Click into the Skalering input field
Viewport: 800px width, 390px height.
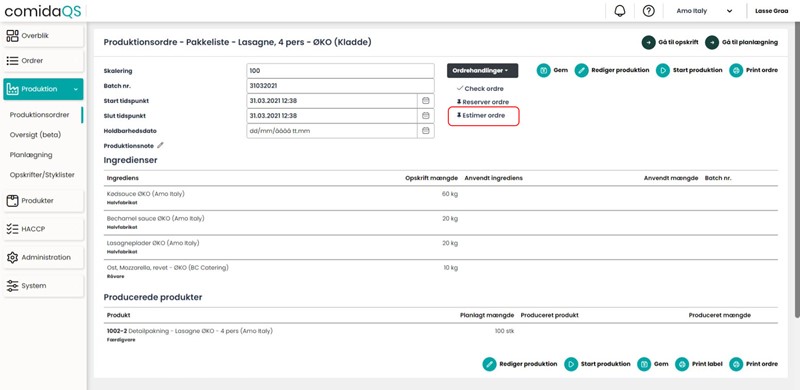pyautogui.click(x=340, y=71)
